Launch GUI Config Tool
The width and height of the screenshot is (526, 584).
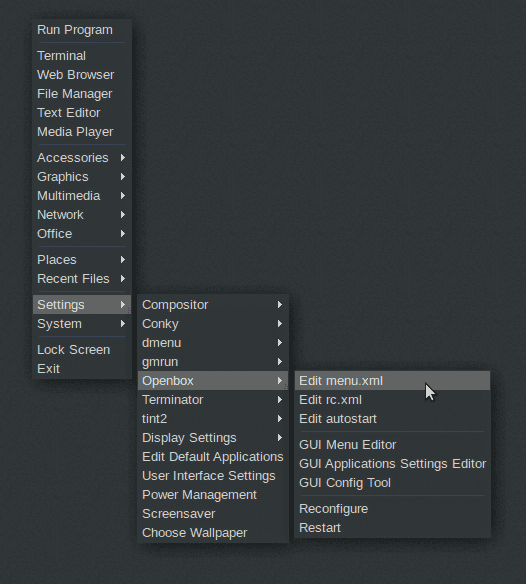point(392,483)
